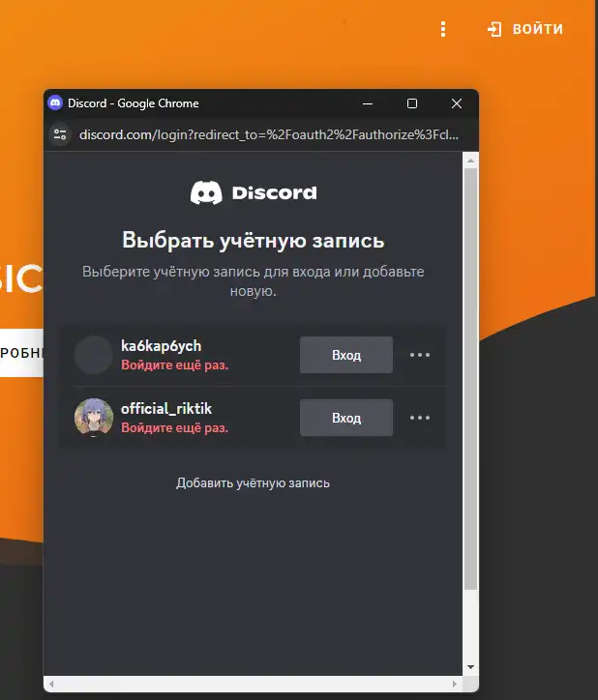Click Добавить учётную запись link
The image size is (598, 700).
pos(253,483)
